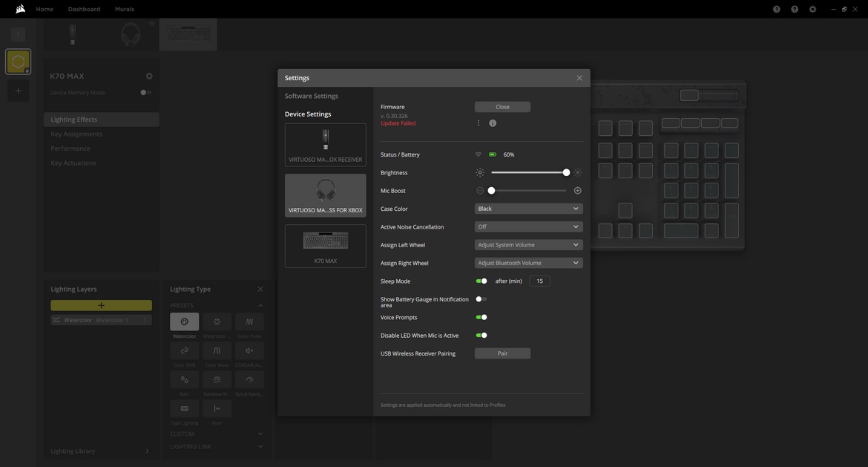
Task: Open the Dashboard tab
Action: pos(84,9)
